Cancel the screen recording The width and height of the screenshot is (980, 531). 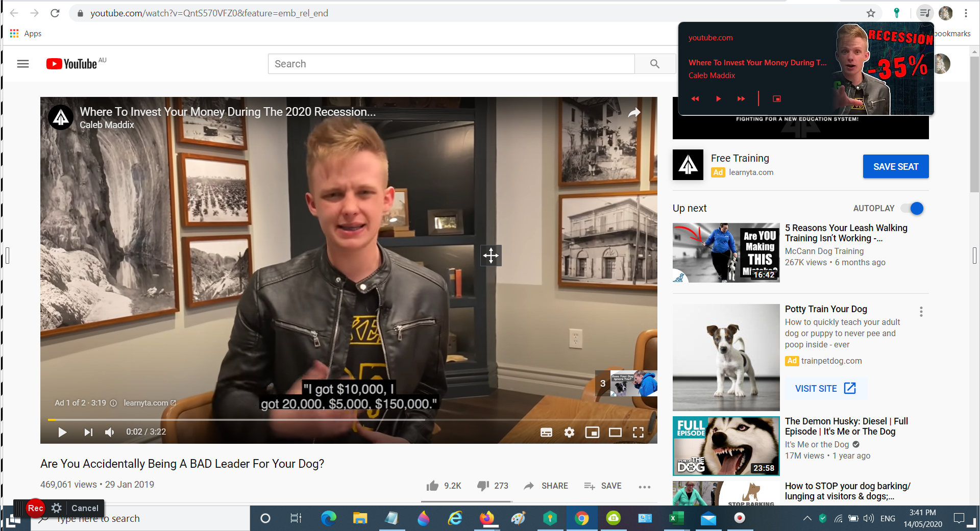[85, 508]
